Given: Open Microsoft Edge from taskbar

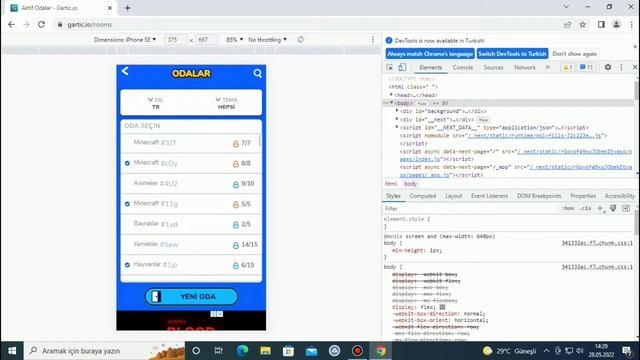Looking at the screenshot, I should [x=242, y=351].
